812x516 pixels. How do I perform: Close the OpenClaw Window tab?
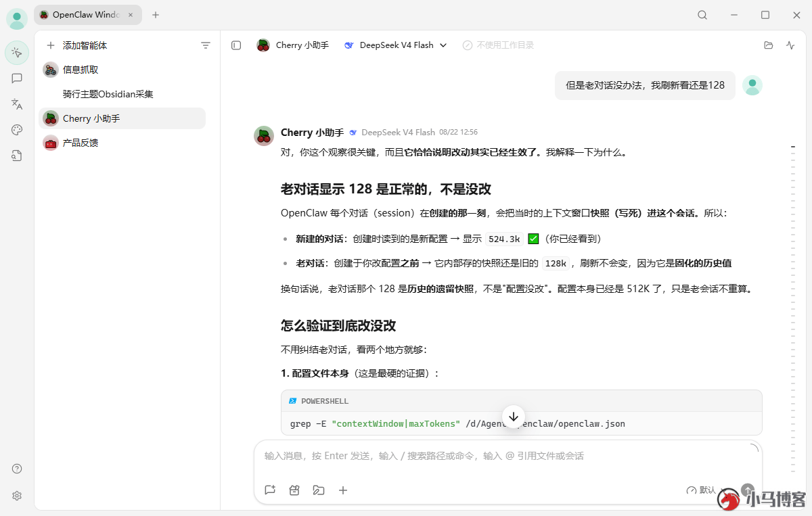131,15
